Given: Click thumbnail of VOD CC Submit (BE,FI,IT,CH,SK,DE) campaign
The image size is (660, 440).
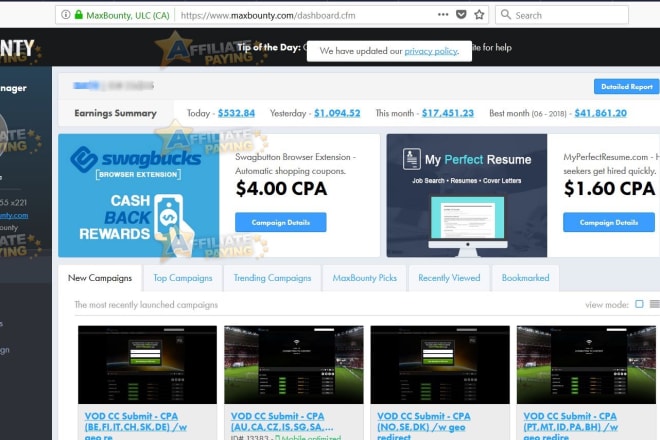Looking at the screenshot, I should coord(147,365).
